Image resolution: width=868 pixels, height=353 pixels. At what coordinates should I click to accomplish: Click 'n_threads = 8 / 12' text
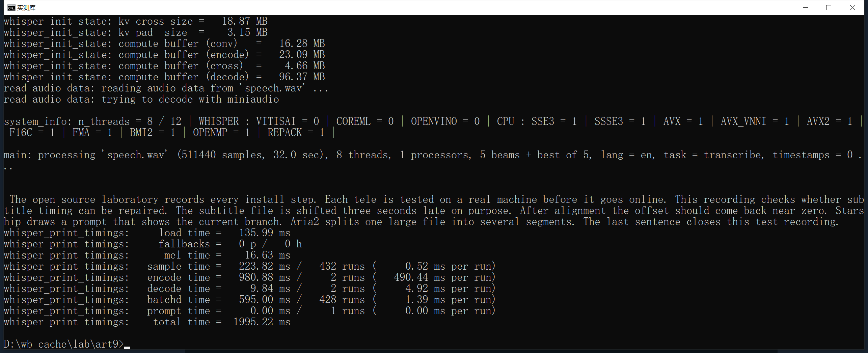pyautogui.click(x=130, y=121)
